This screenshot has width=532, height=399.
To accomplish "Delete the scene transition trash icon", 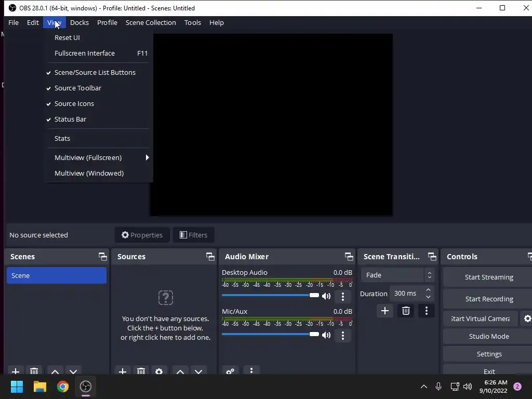I will coord(406,311).
